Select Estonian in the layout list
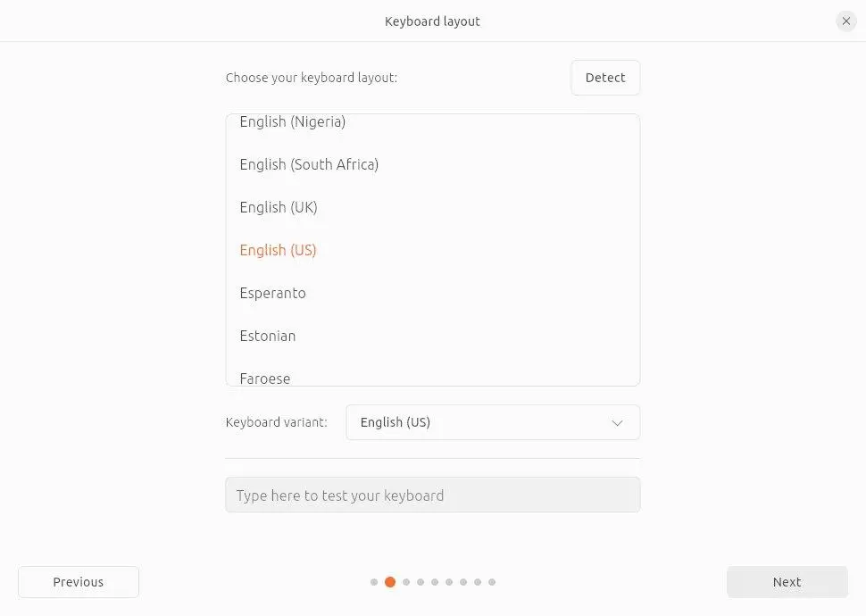 (x=268, y=336)
